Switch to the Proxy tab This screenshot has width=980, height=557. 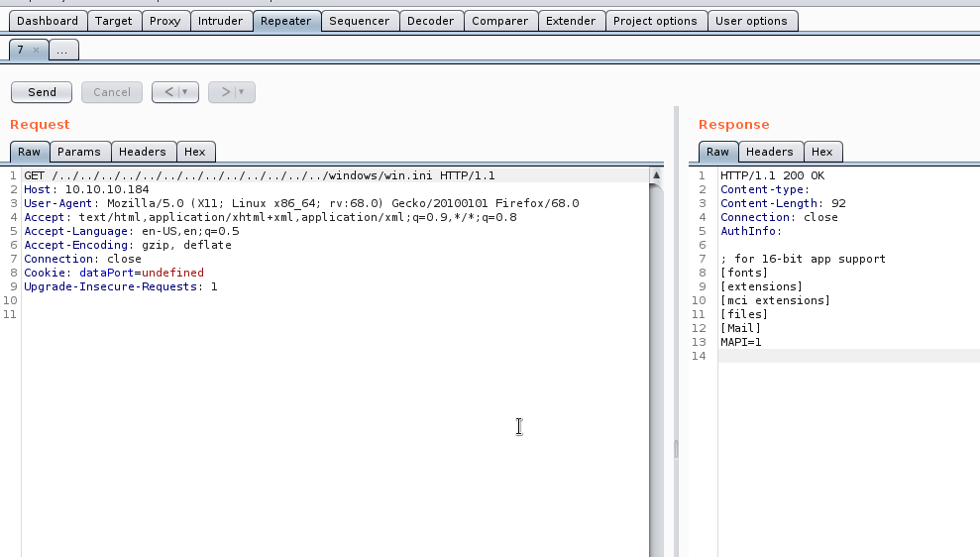coord(164,21)
